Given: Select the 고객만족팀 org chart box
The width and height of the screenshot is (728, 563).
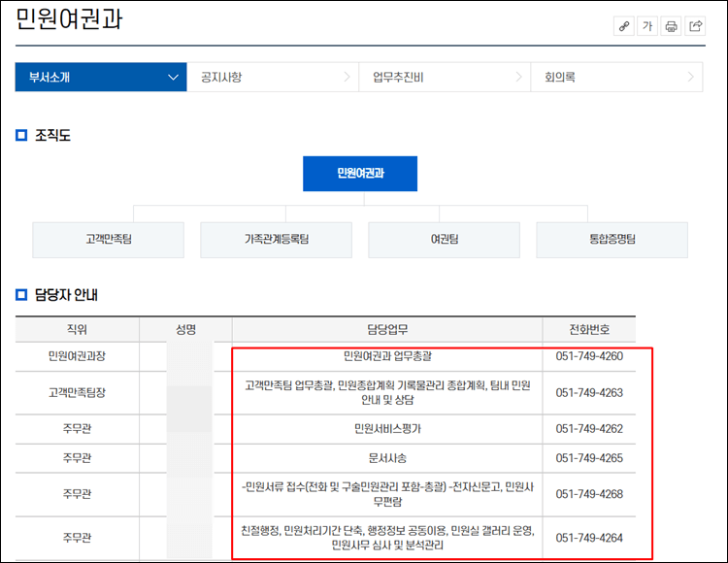Looking at the screenshot, I should 108,240.
